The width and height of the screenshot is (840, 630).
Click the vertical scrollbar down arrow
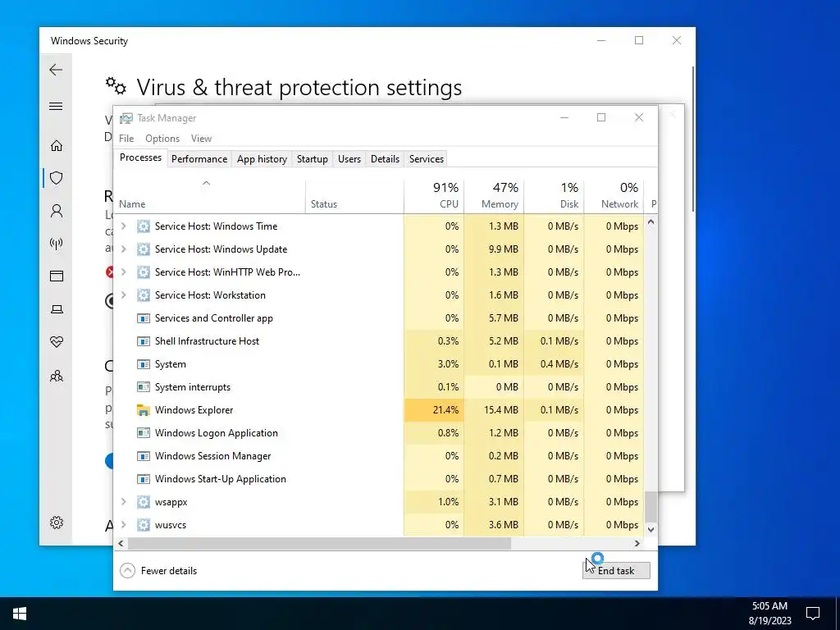tap(651, 530)
